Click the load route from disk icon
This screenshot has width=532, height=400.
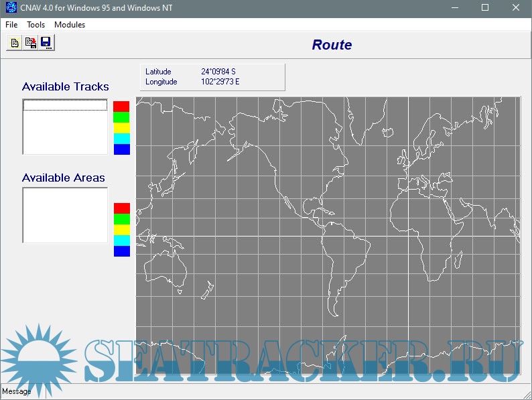[30, 43]
